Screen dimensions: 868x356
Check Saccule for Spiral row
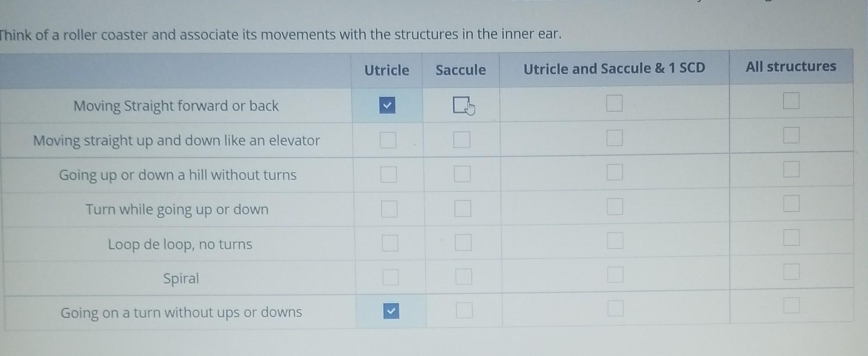(x=464, y=276)
